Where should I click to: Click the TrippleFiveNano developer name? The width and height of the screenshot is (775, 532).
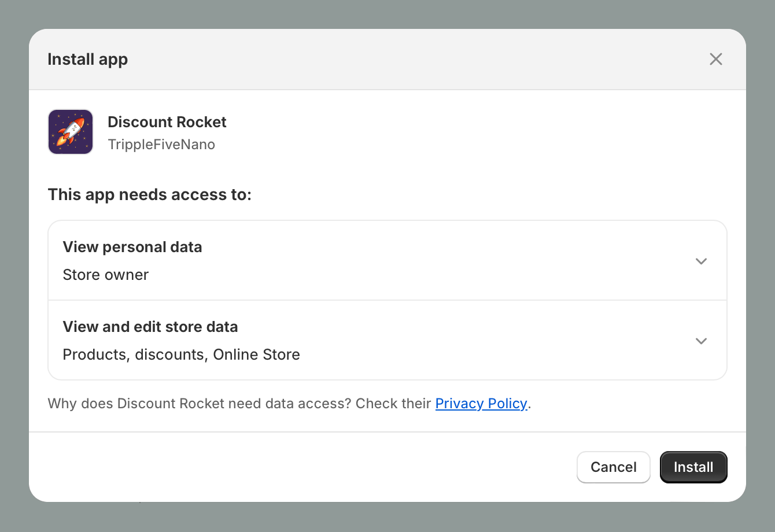point(161,145)
